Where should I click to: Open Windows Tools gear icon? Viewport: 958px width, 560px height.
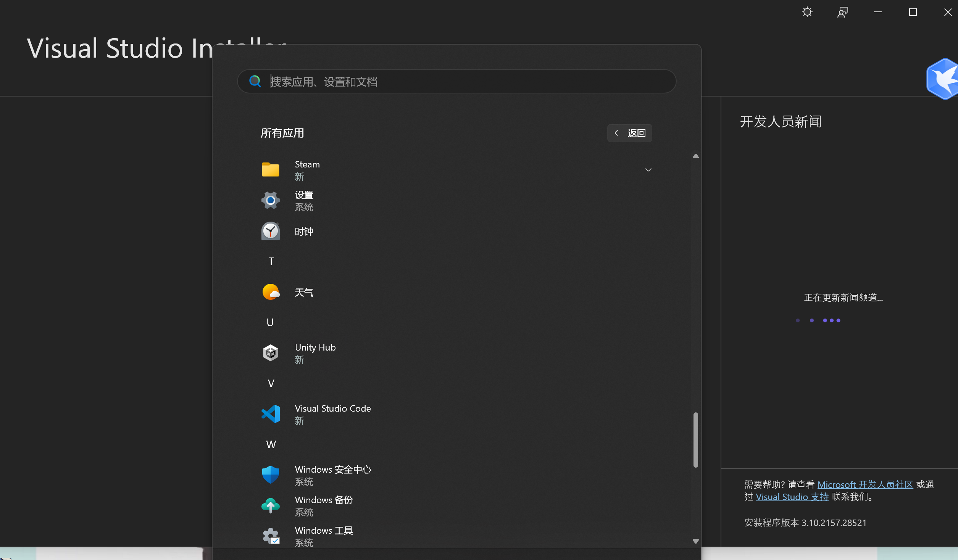pyautogui.click(x=271, y=536)
